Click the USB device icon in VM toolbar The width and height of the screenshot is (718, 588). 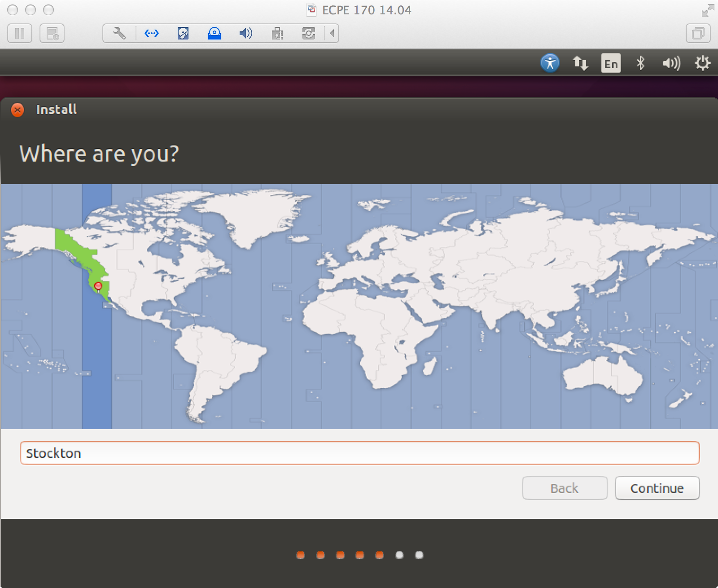277,33
